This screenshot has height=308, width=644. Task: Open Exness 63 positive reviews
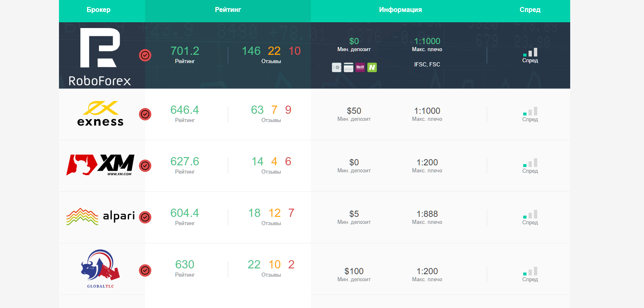pos(257,110)
